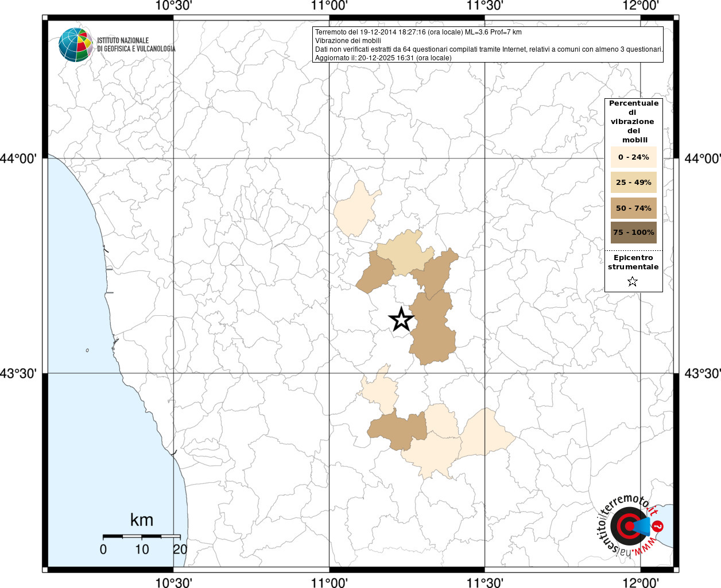The height and width of the screenshot is (588, 721).
Task: Click the top axis label 12°00'
Action: pyautogui.click(x=641, y=6)
